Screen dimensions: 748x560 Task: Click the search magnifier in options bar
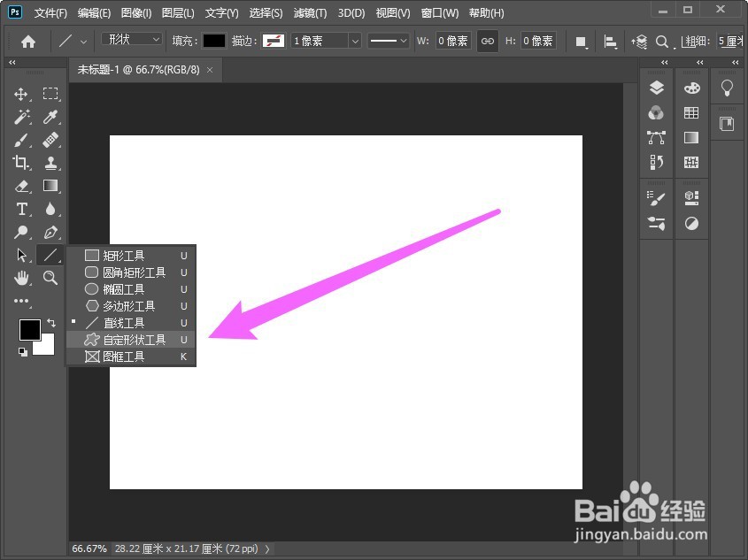click(x=661, y=42)
